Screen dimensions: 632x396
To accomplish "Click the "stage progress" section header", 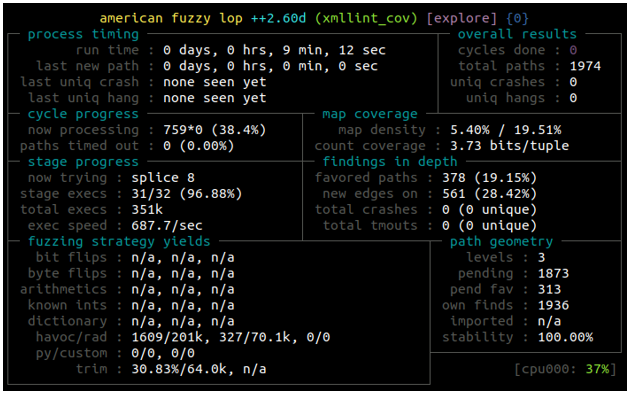I will [83, 162].
